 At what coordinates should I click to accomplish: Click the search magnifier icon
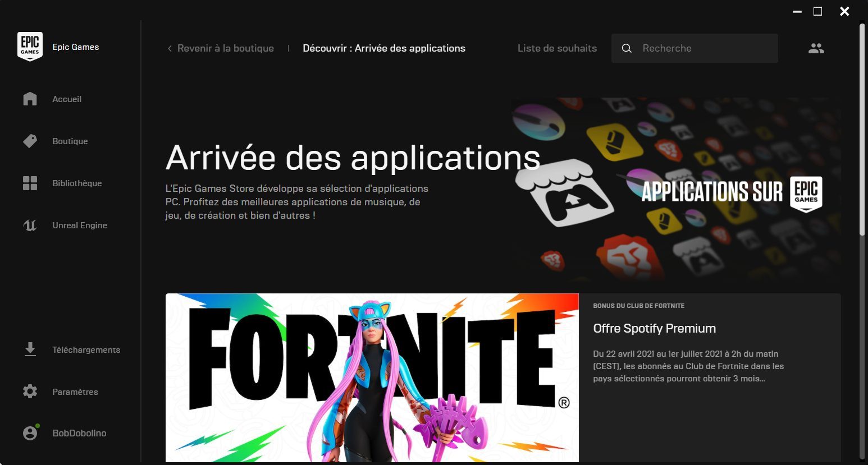point(627,48)
